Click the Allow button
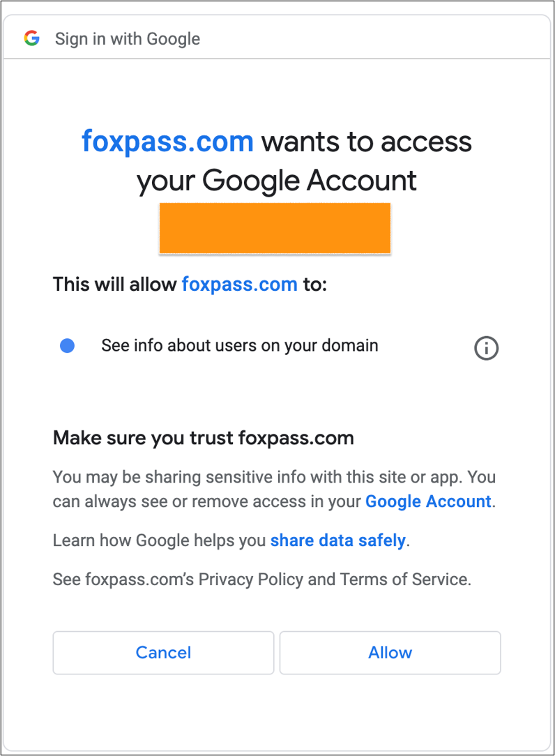This screenshot has height=756, width=555. click(x=390, y=652)
